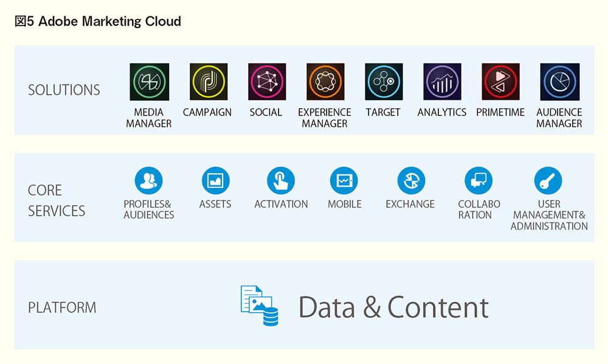Click the Experience Manager icon
This screenshot has width=608, height=364.
[325, 82]
